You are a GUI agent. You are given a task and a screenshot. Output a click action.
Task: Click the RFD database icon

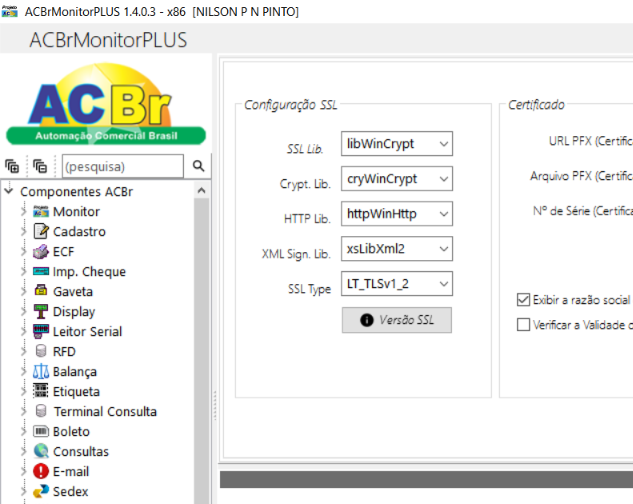point(41,351)
